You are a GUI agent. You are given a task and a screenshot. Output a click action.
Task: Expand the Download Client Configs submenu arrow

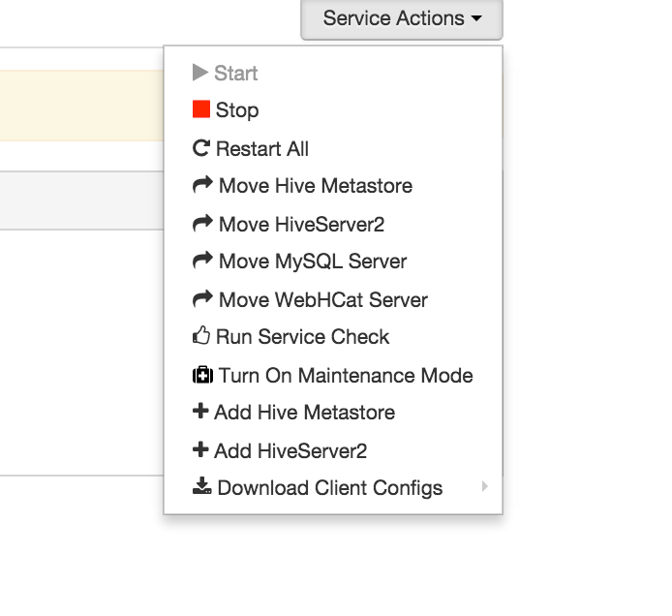point(485,486)
